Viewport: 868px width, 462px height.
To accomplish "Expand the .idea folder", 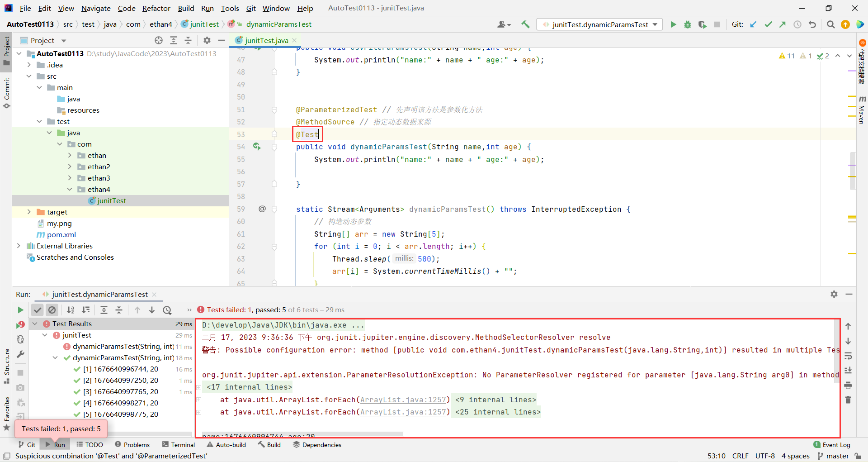I will 29,65.
